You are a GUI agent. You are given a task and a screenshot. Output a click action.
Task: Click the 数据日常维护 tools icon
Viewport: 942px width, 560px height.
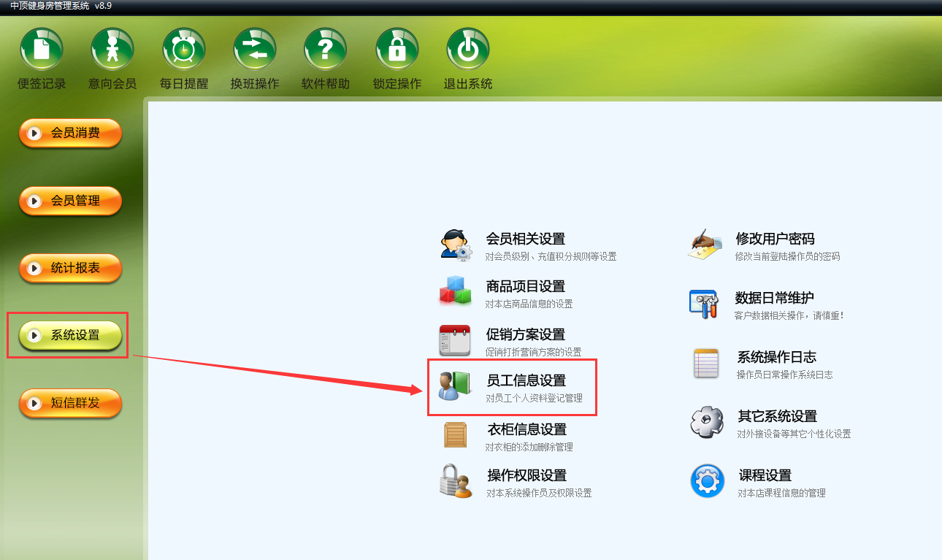[x=704, y=304]
